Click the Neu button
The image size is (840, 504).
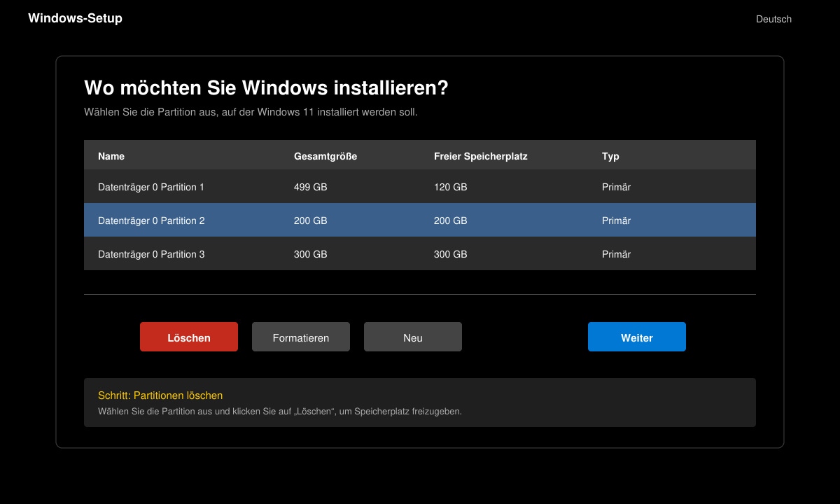413,337
